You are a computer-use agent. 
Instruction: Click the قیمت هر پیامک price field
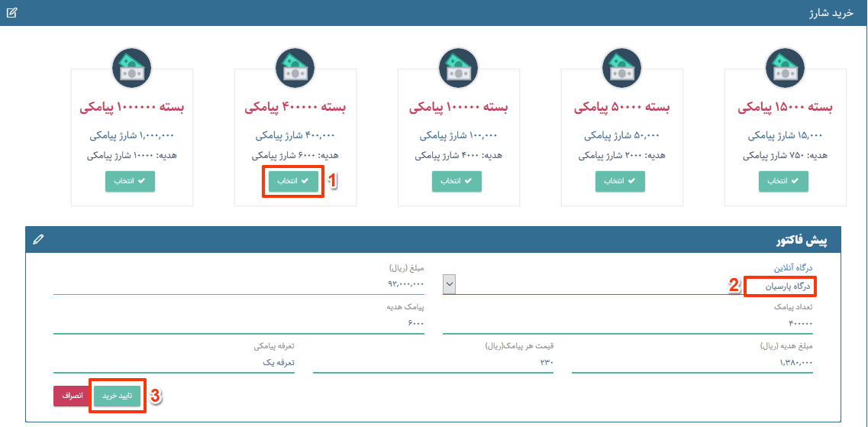click(x=433, y=363)
